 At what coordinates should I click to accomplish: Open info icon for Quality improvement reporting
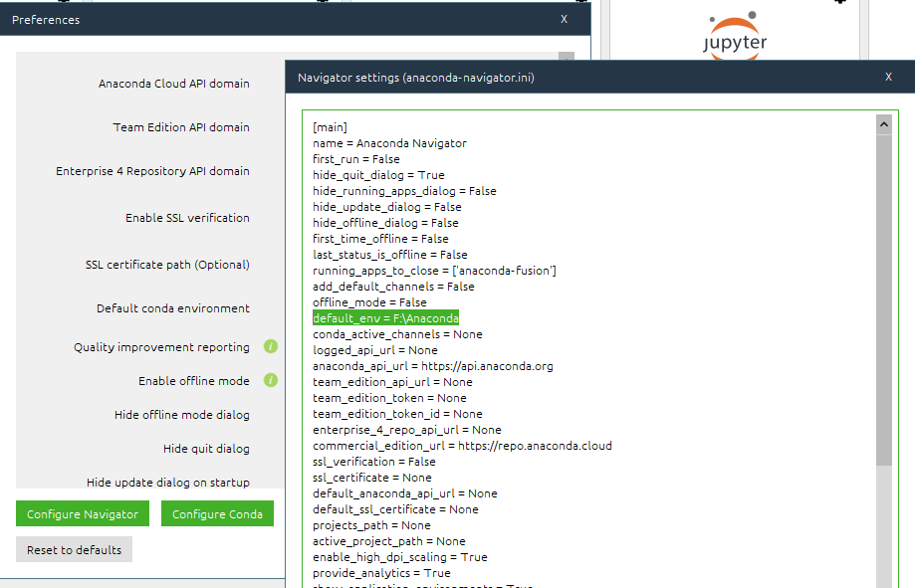tap(270, 346)
